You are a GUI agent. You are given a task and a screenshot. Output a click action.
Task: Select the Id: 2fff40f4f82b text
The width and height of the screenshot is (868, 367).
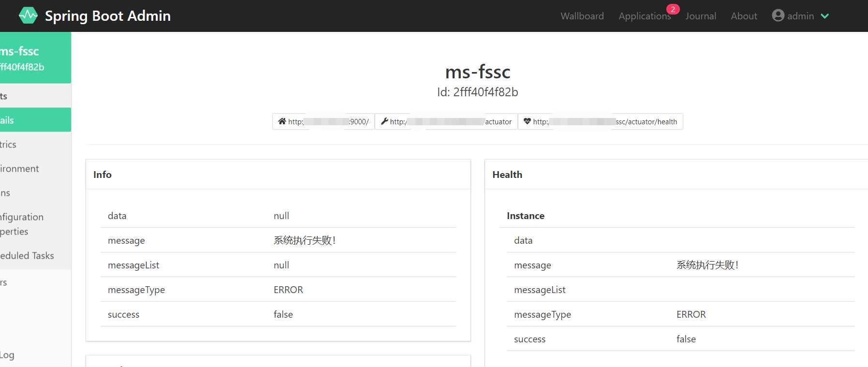point(478,92)
